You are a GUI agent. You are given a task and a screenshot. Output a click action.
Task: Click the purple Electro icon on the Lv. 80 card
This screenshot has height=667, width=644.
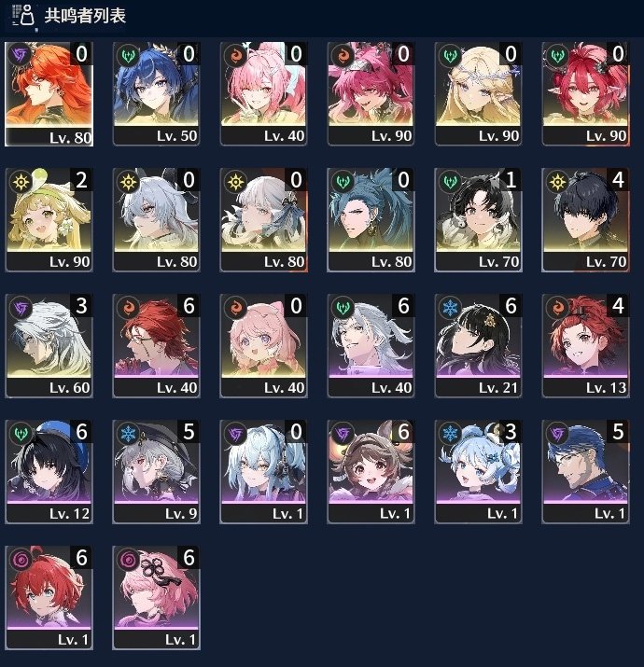pyautogui.click(x=20, y=55)
